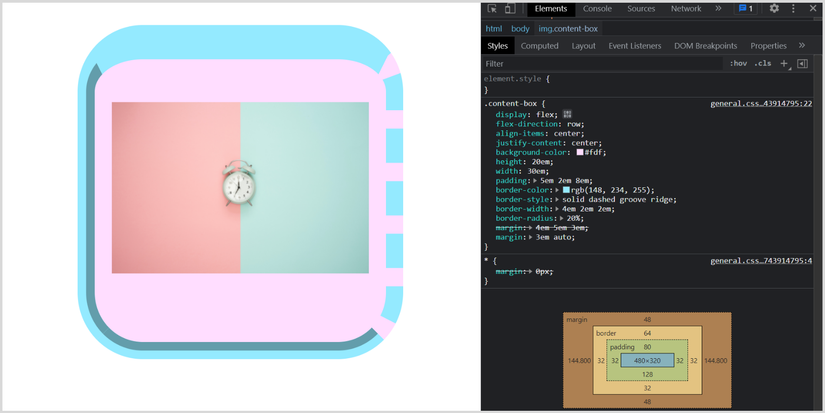The height and width of the screenshot is (413, 825).
Task: Click the padding-bottom value 128 in box model
Action: coord(647,375)
